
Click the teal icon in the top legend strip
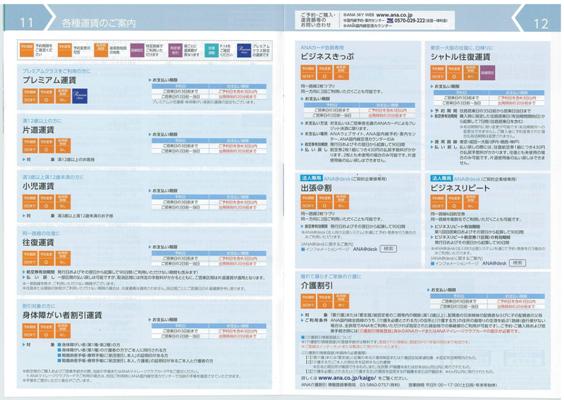tap(212, 50)
